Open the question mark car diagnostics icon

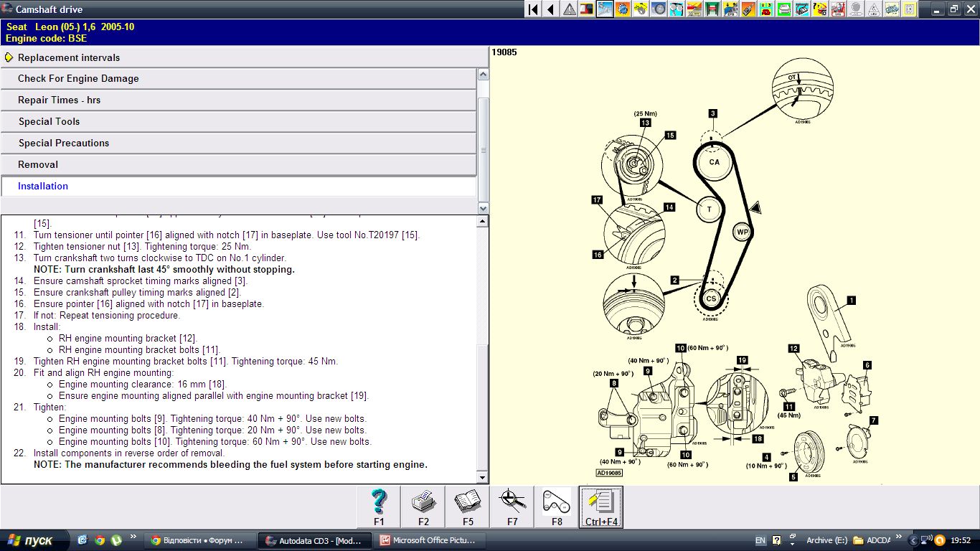819,9
